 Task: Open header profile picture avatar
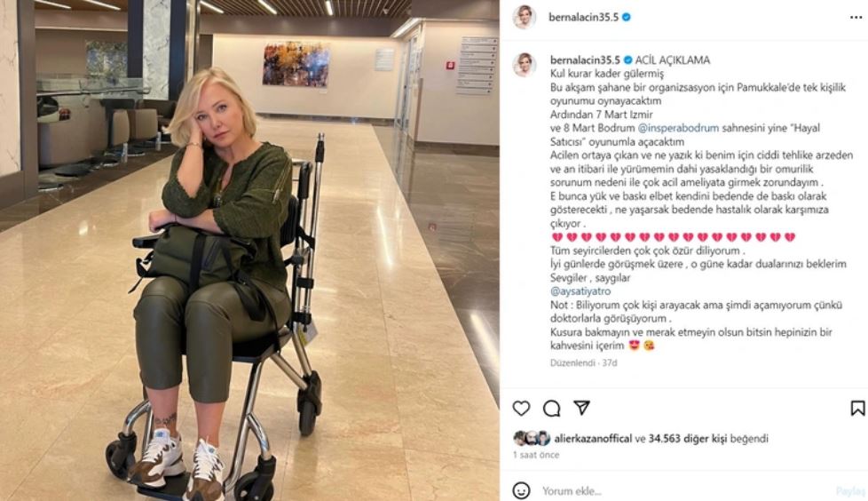pos(525,17)
